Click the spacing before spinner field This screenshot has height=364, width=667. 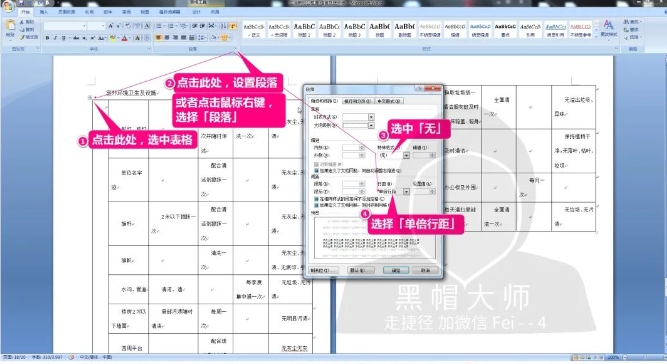point(353,184)
